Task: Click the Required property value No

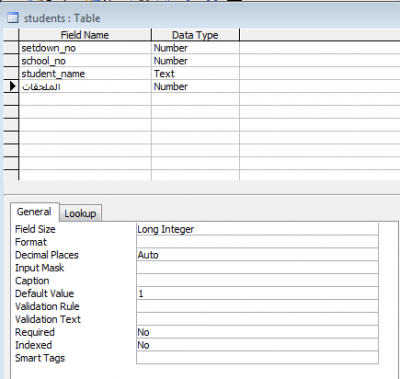Action: (257, 332)
